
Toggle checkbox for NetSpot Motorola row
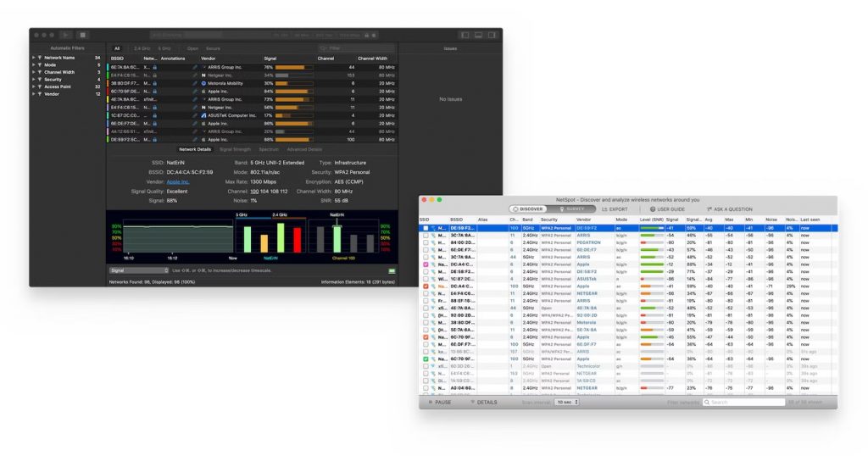click(426, 323)
